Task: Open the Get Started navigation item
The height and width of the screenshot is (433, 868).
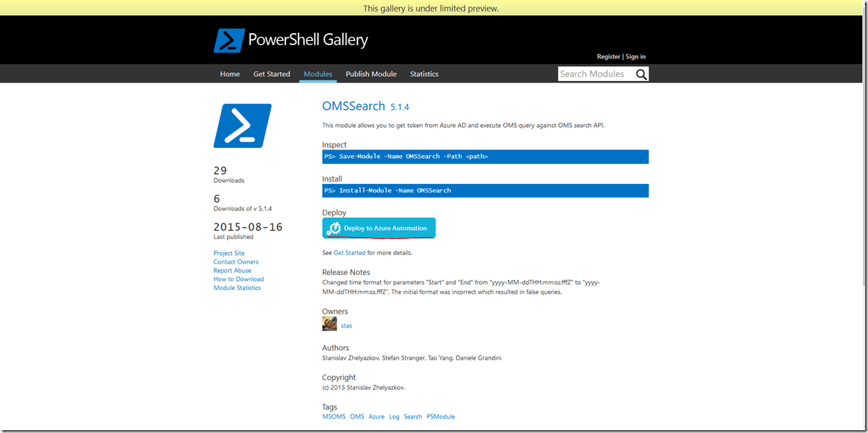Action: tap(272, 74)
